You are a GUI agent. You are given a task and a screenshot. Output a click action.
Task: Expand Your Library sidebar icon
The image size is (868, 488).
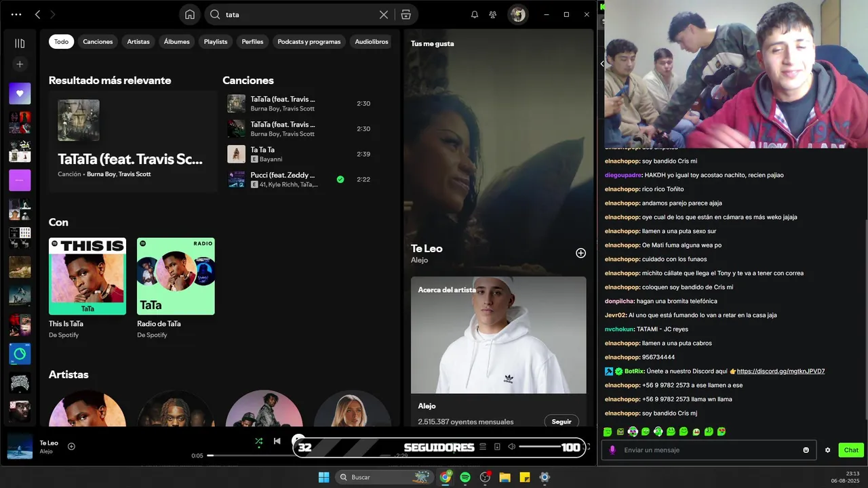[x=20, y=43]
